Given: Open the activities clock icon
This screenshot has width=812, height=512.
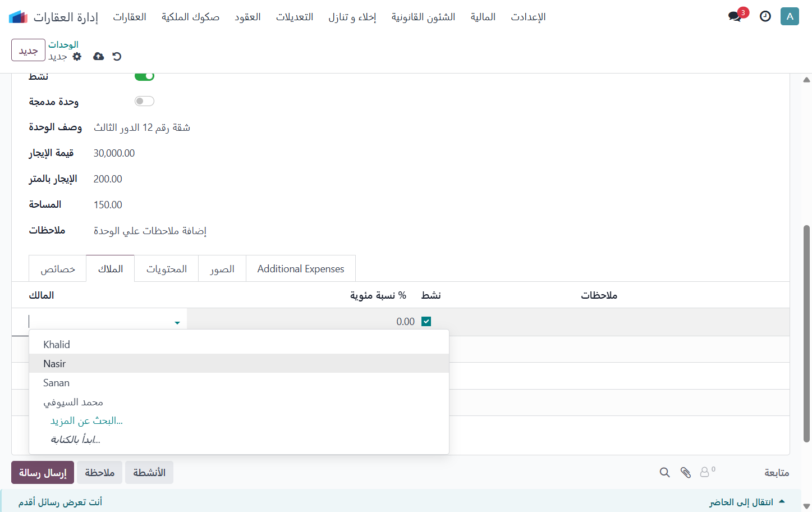Looking at the screenshot, I should tap(765, 16).
